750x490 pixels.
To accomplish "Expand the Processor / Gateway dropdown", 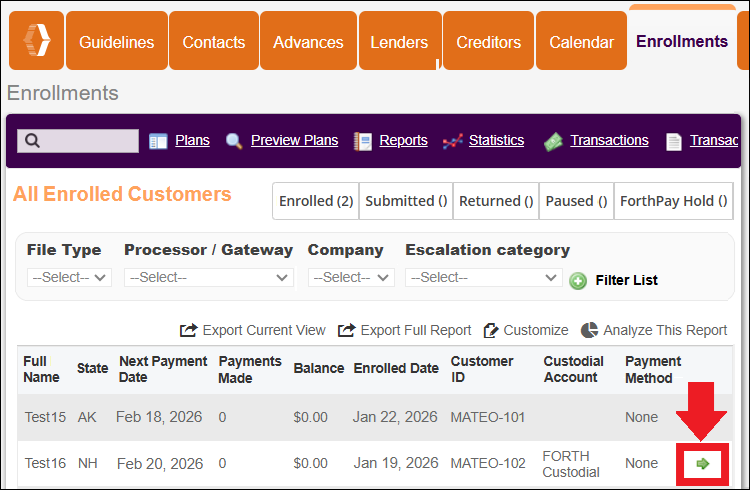I will [x=209, y=278].
